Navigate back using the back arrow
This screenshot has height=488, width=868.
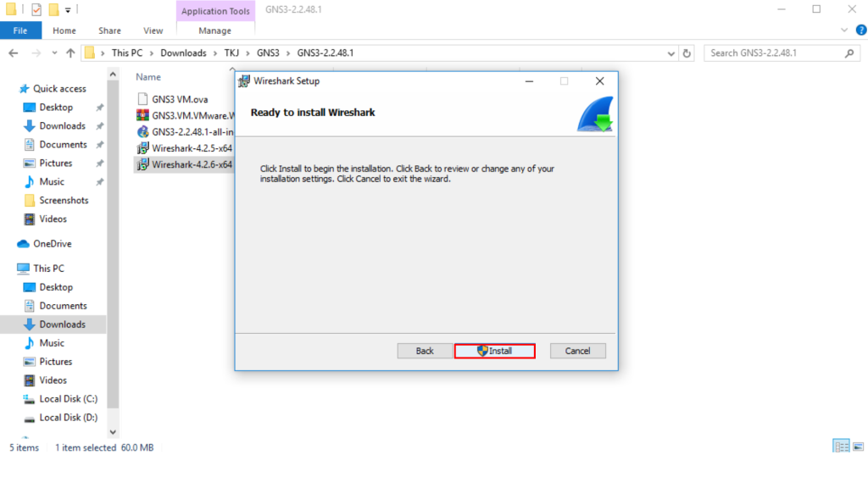click(14, 53)
